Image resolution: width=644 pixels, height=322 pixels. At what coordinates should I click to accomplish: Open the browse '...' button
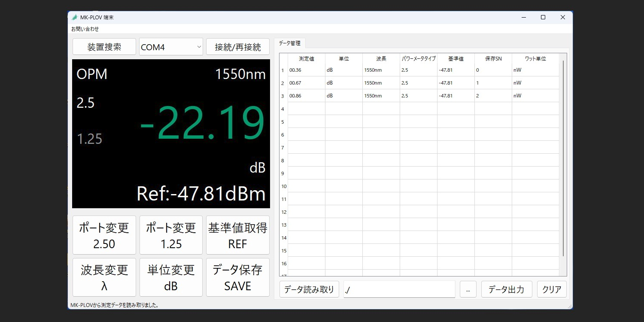(x=468, y=289)
